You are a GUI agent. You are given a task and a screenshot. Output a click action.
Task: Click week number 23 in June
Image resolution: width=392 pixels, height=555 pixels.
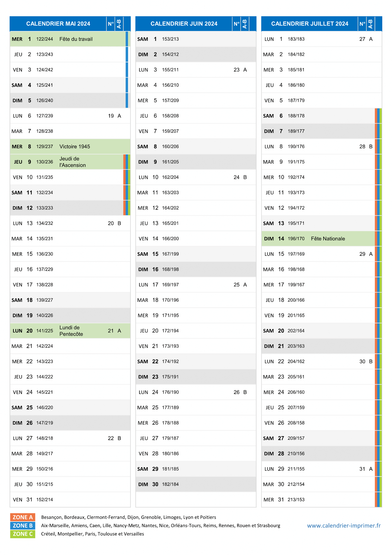click(x=237, y=70)
